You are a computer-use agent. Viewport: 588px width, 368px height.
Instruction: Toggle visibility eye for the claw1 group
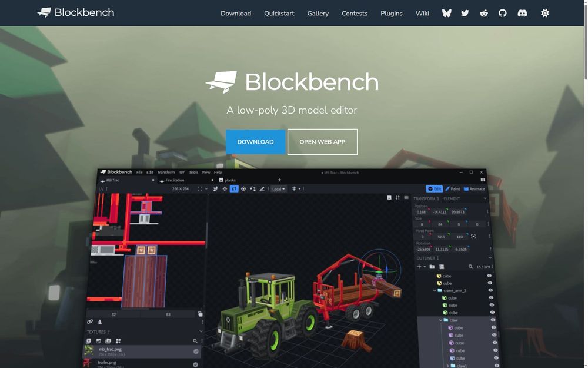[496, 366]
